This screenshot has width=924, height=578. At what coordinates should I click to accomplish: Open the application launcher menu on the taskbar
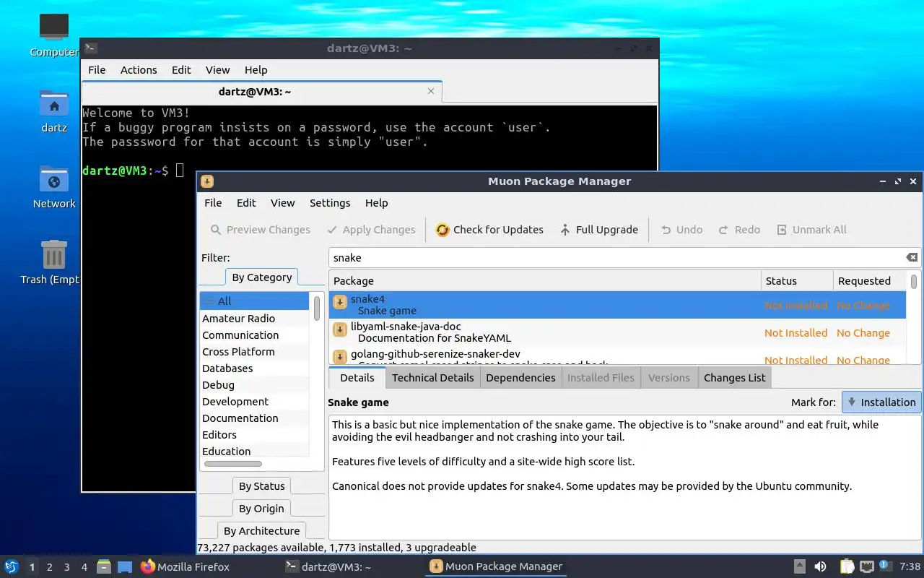(x=12, y=567)
